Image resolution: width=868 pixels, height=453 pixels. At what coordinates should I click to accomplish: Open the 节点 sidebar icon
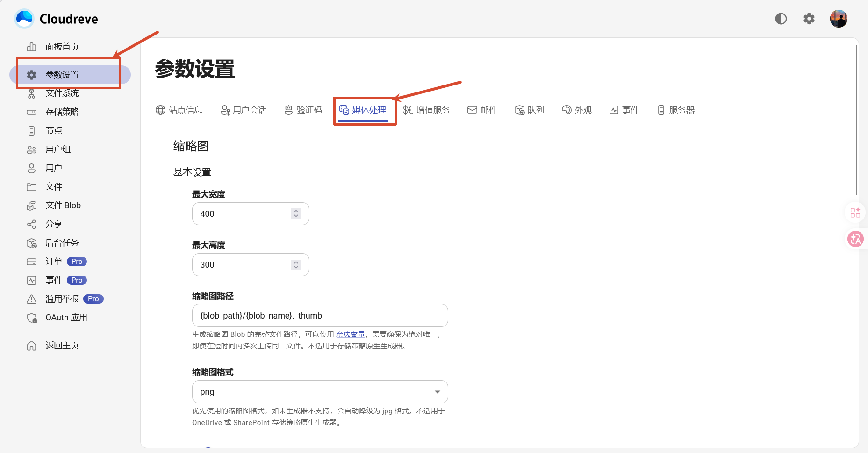pyautogui.click(x=32, y=131)
